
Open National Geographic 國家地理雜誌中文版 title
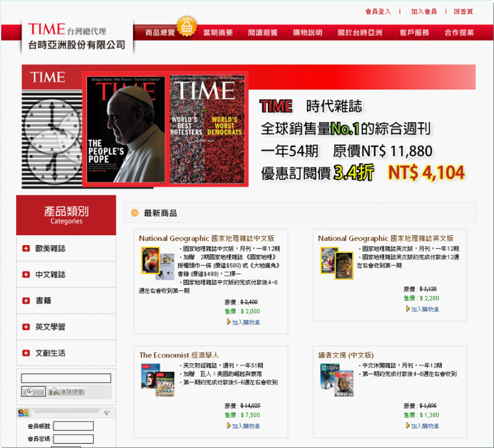pyautogui.click(x=206, y=239)
